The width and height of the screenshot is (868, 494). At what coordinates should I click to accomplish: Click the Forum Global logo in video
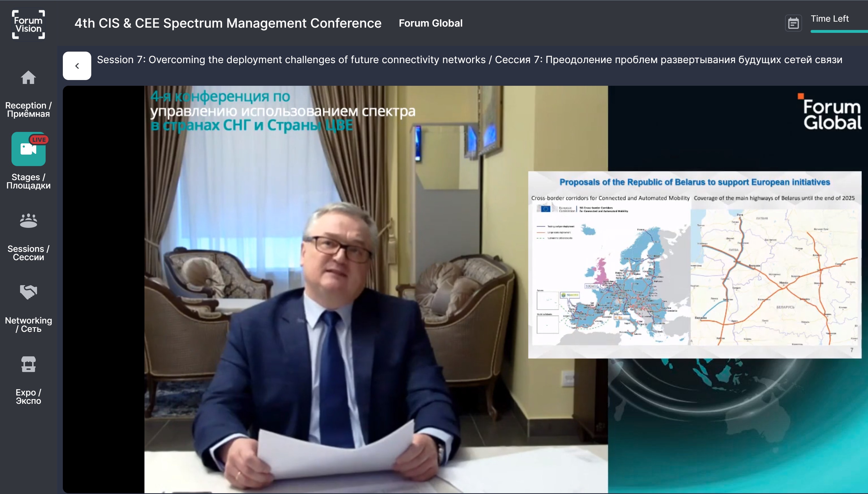click(x=830, y=112)
